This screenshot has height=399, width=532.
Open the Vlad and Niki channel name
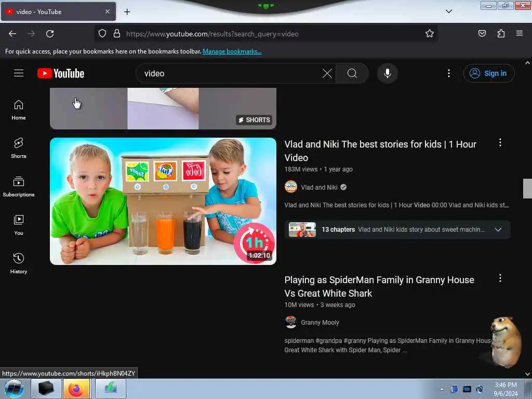(x=319, y=187)
